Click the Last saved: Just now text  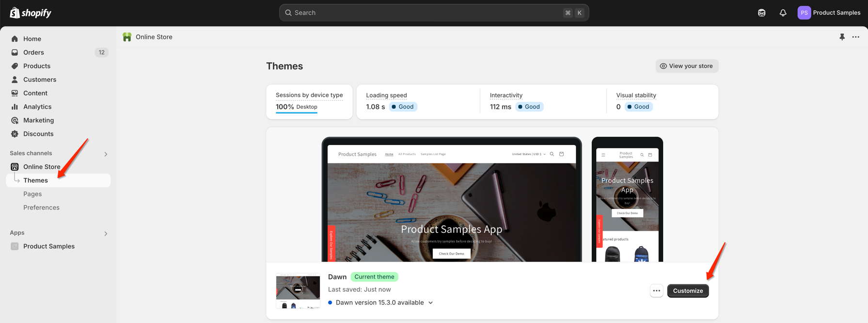coord(359,290)
